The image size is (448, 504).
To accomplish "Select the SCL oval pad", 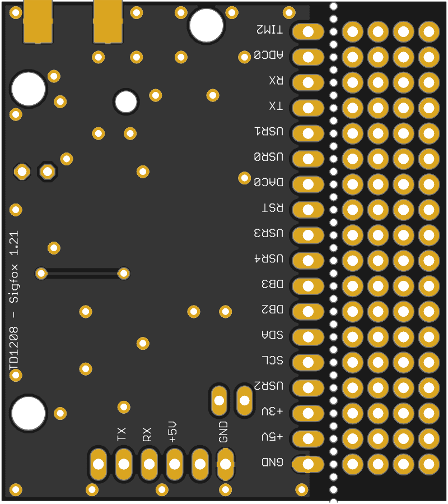I will tap(307, 362).
